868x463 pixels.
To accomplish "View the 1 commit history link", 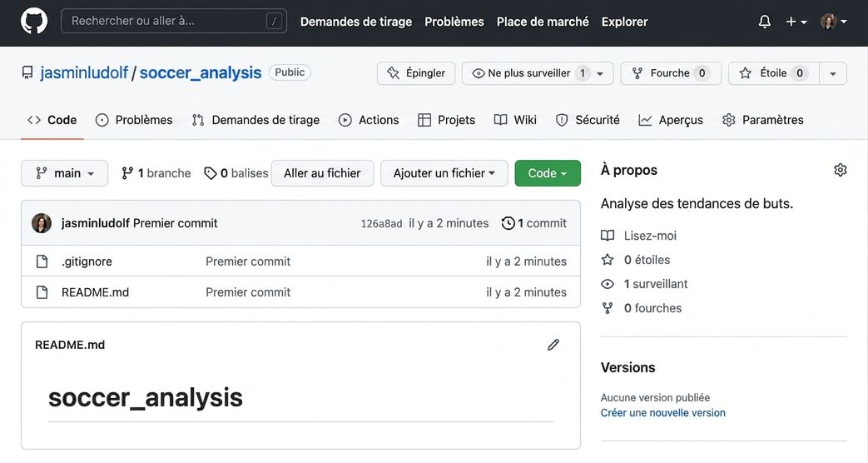I will pos(534,223).
